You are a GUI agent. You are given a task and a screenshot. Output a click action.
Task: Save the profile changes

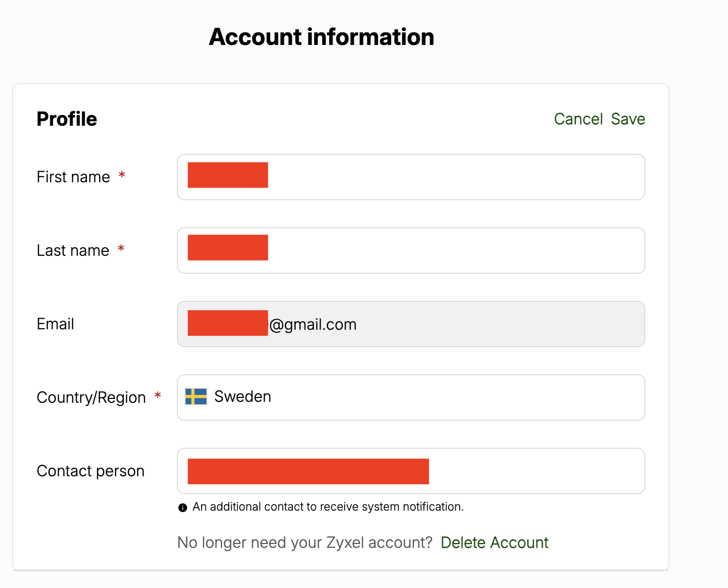(628, 119)
